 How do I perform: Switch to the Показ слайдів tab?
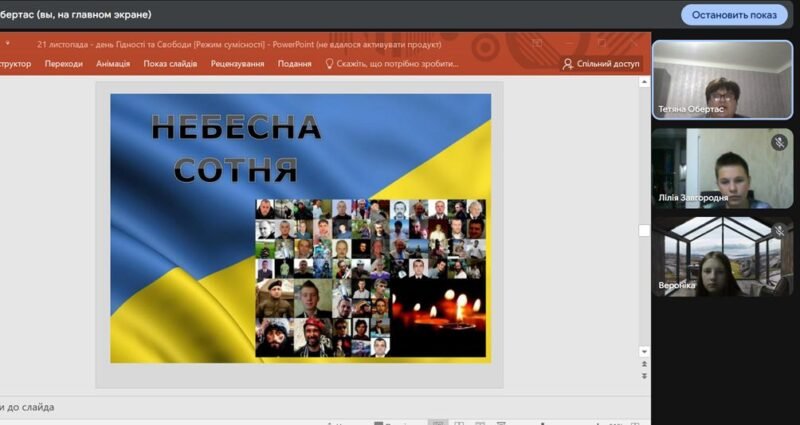pyautogui.click(x=170, y=64)
